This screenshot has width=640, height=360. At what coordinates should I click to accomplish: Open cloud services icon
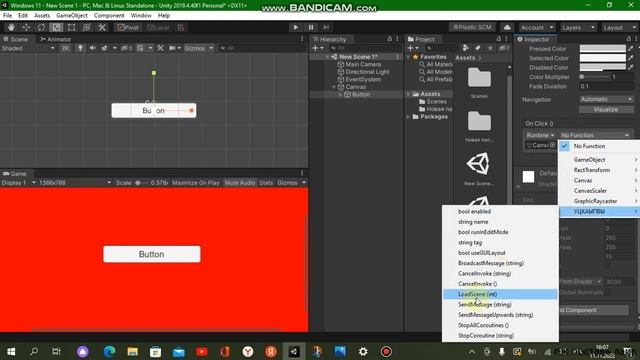pos(507,27)
